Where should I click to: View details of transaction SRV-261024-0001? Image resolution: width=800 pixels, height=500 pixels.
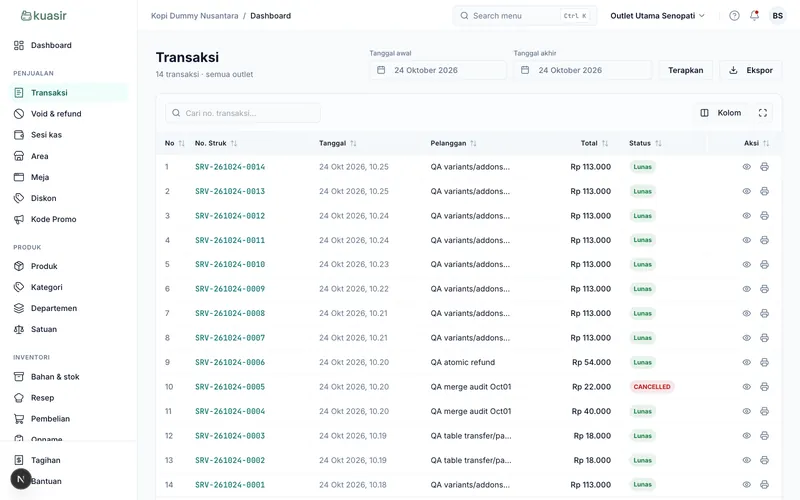(x=746, y=485)
